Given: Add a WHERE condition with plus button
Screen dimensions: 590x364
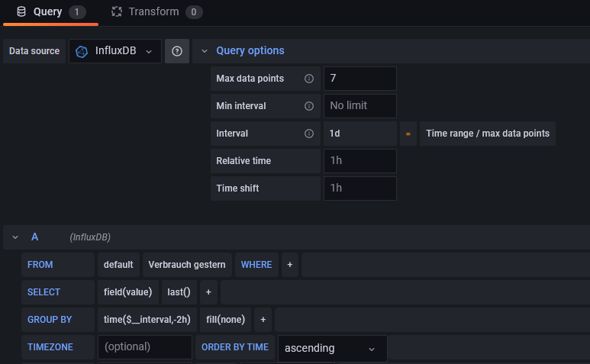Looking at the screenshot, I should tap(289, 265).
